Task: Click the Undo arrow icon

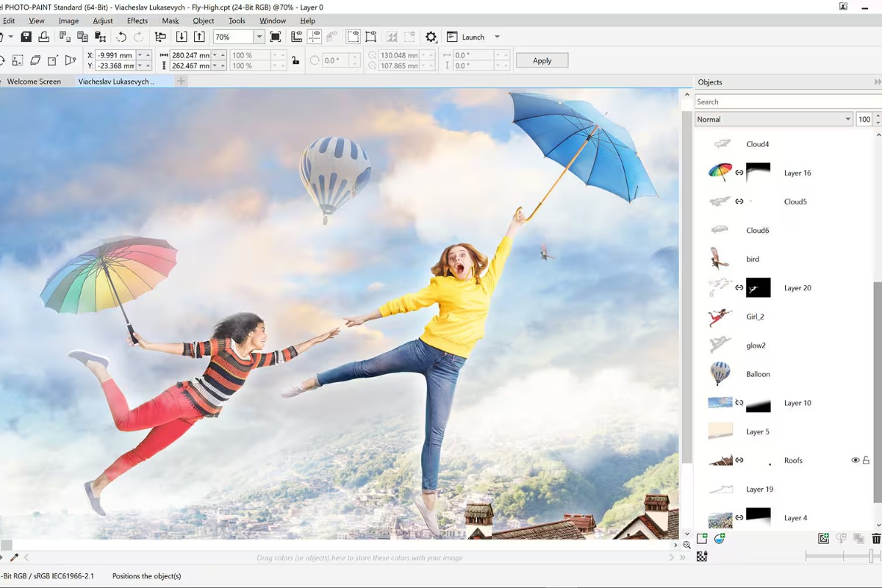Action: (x=121, y=37)
